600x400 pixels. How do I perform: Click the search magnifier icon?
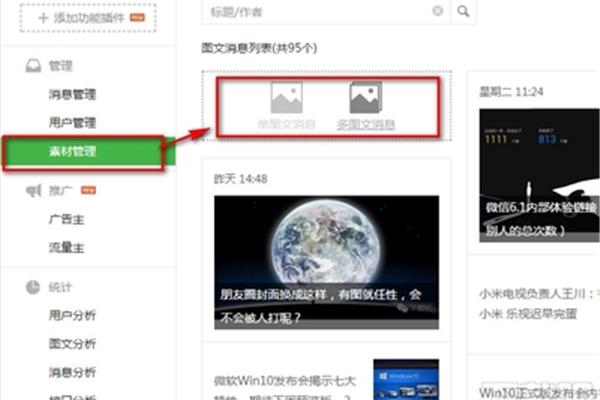click(x=463, y=11)
